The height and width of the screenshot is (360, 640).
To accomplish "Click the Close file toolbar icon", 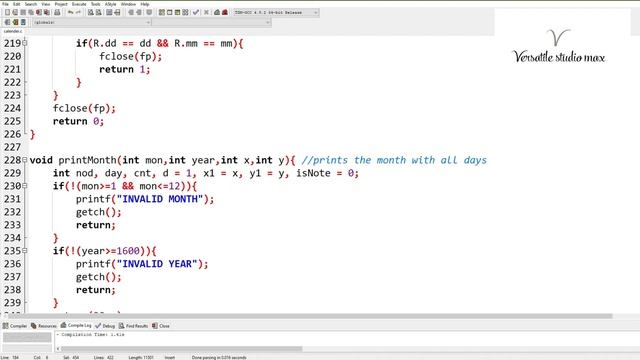I will (39, 12).
